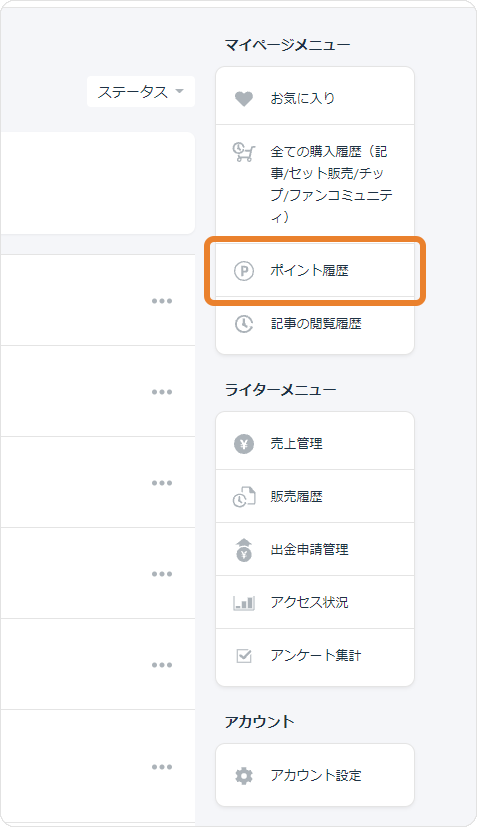
Task: Click the clock icon for 記事の閲覧履歴
Action: [x=244, y=324]
